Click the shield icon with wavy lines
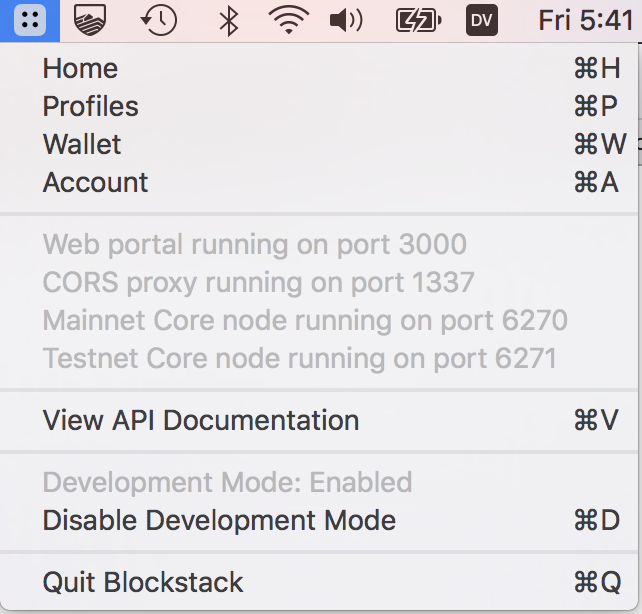 tap(91, 20)
